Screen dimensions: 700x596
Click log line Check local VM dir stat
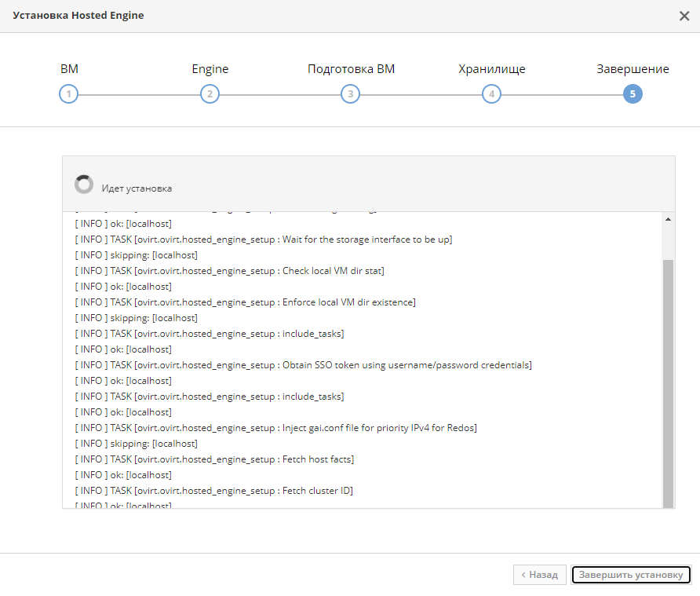[x=229, y=271]
